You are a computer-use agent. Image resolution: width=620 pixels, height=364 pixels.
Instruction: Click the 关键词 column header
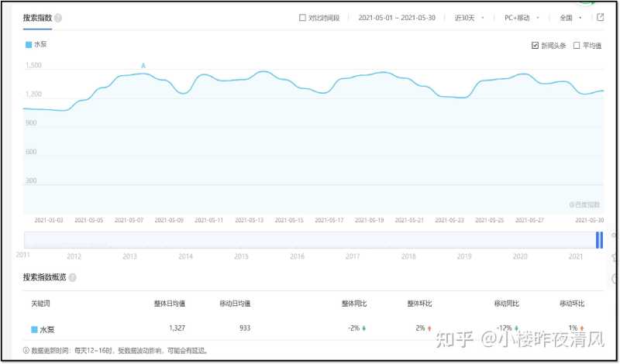pos(40,304)
